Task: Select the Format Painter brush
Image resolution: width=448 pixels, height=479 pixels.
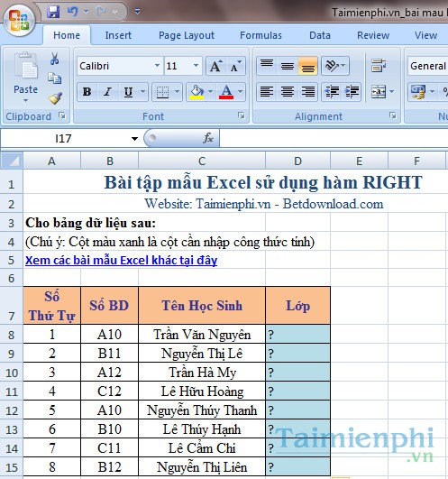Action: [x=55, y=98]
